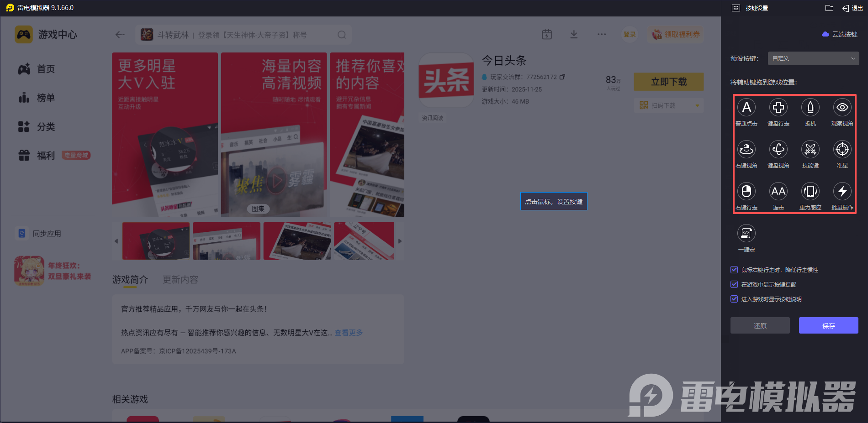
Task: Open the 更多明星大V入驻 screenshot
Action: pyautogui.click(x=165, y=135)
